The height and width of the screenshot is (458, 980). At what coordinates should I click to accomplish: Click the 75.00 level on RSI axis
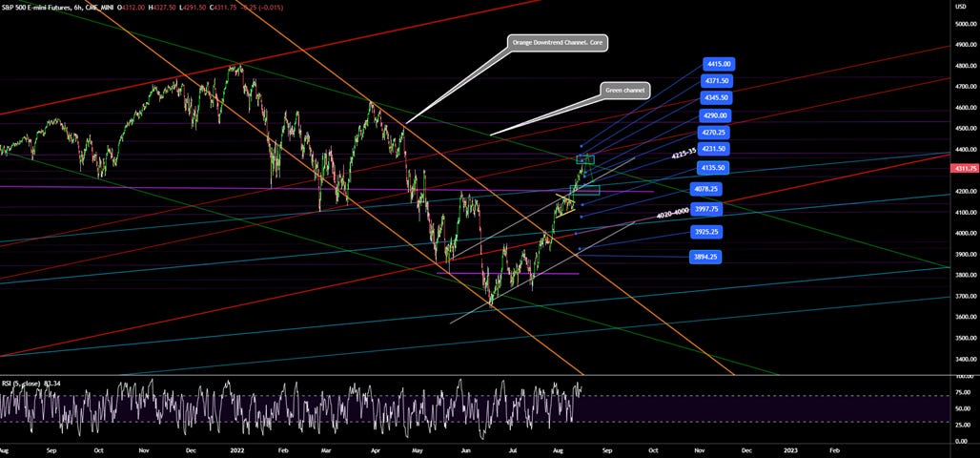pyautogui.click(x=963, y=393)
